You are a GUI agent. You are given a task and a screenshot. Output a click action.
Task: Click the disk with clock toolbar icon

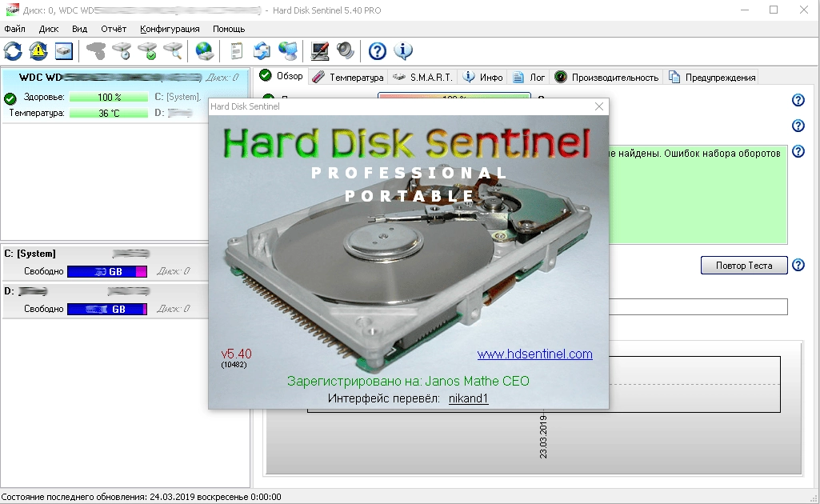coord(122,51)
